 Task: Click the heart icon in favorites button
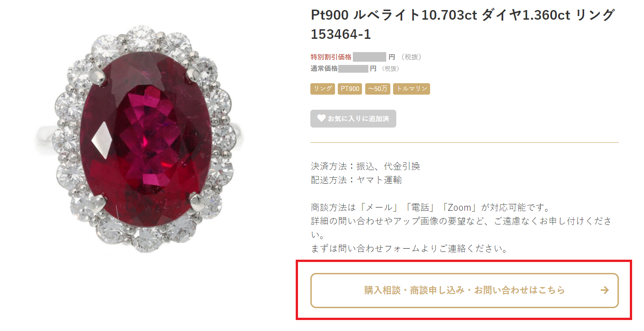[x=321, y=118]
